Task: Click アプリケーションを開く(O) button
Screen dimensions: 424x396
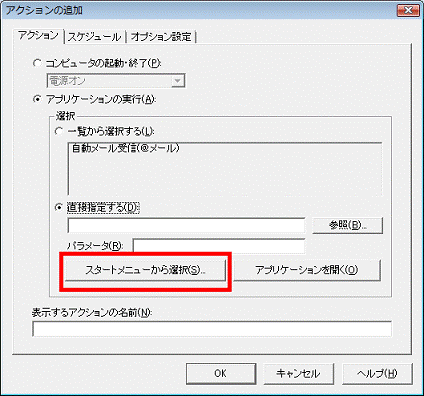Action: click(x=307, y=270)
